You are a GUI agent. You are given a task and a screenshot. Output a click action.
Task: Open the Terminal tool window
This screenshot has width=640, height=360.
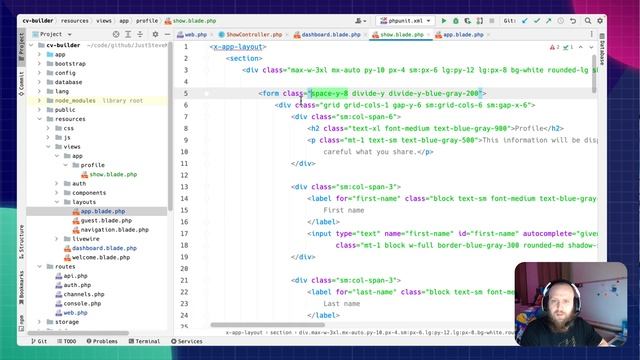click(144, 341)
